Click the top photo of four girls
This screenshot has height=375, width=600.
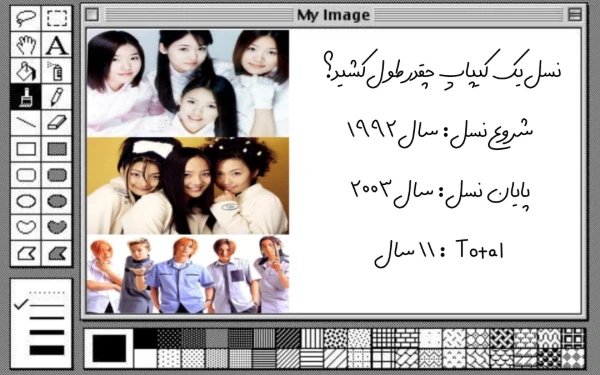(x=188, y=83)
